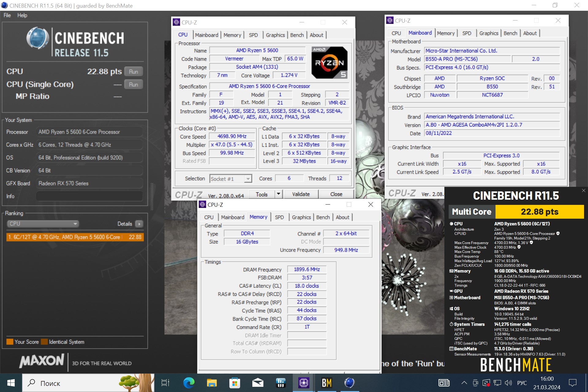Open the network icon in the system tray

[497, 383]
